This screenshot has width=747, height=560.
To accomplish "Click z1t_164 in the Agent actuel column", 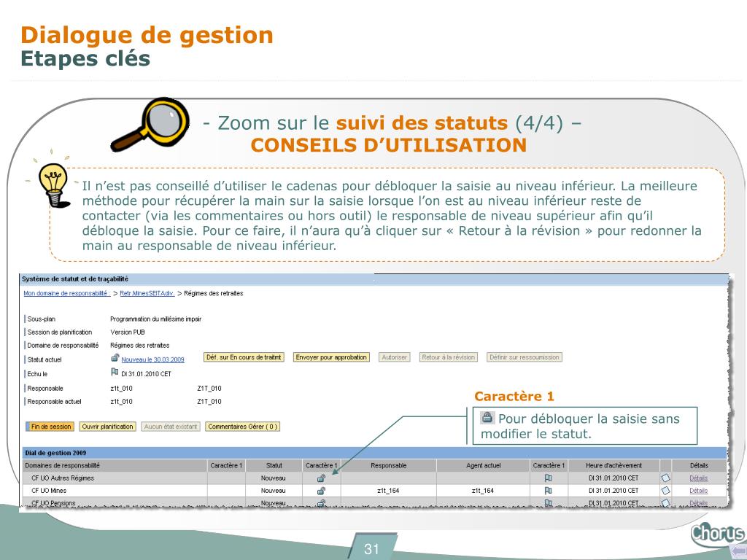I will tap(483, 491).
